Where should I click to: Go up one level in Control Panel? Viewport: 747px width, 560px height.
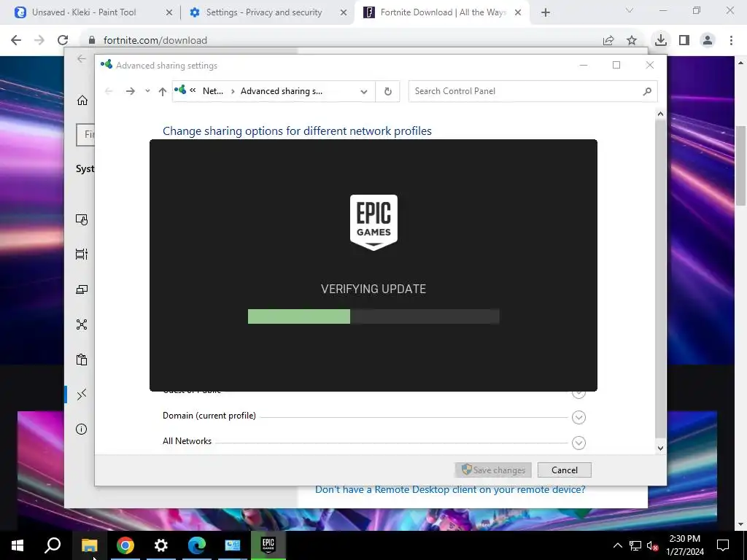pyautogui.click(x=163, y=91)
